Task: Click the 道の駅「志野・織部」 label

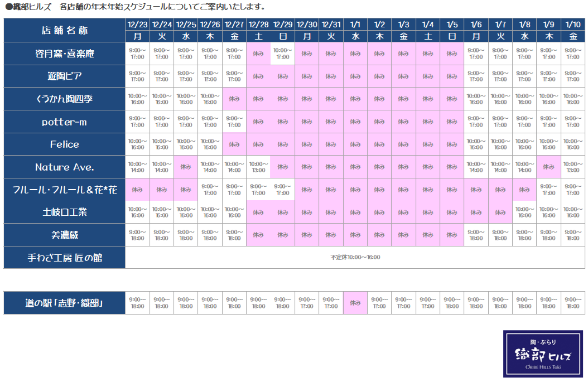Action: click(x=65, y=303)
